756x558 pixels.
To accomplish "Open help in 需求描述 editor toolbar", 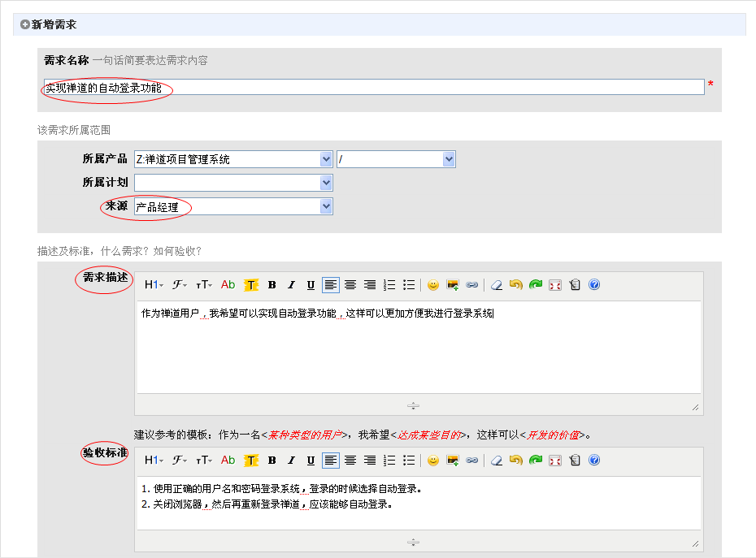I will 594,285.
